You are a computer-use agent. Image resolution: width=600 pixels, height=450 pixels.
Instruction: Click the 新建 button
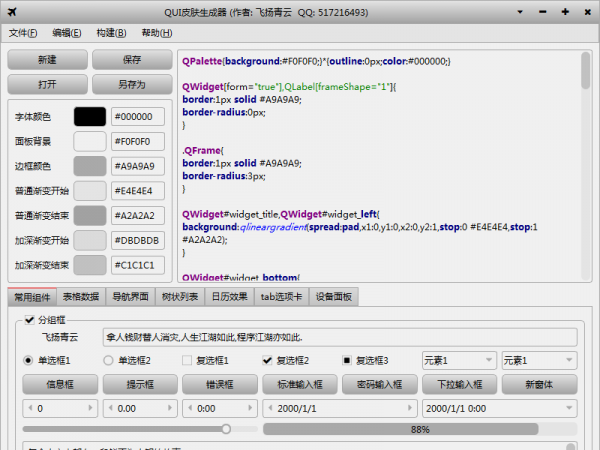47,60
